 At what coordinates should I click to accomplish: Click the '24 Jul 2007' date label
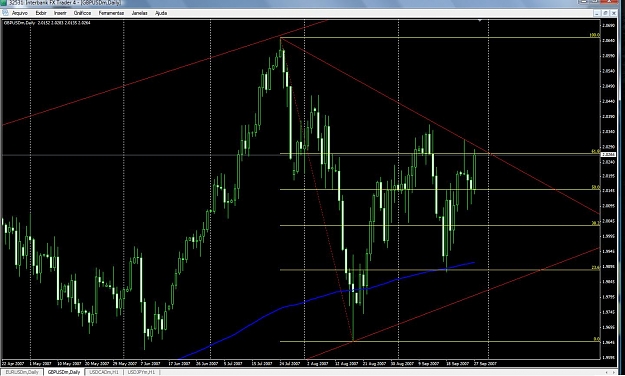point(289,364)
